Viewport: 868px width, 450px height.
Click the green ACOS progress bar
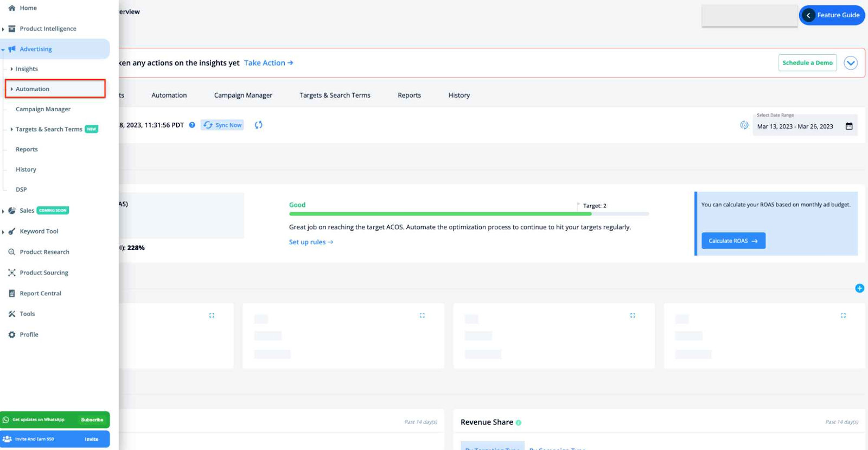coord(439,214)
